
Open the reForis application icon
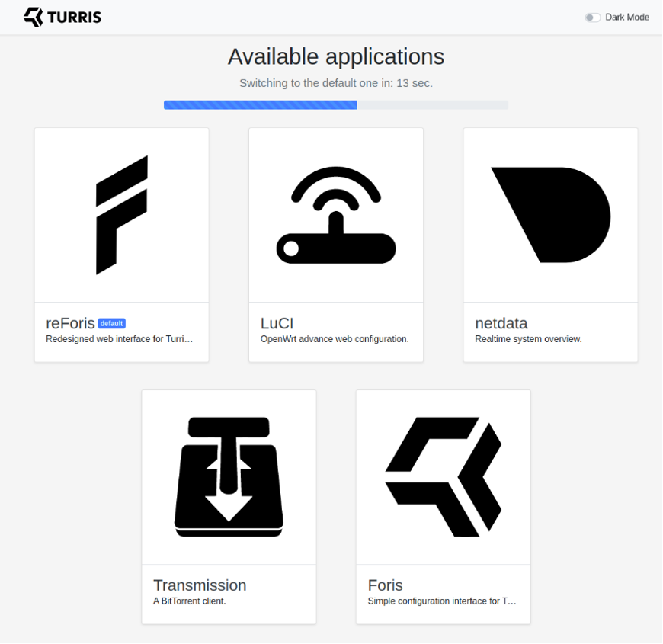coord(122,215)
